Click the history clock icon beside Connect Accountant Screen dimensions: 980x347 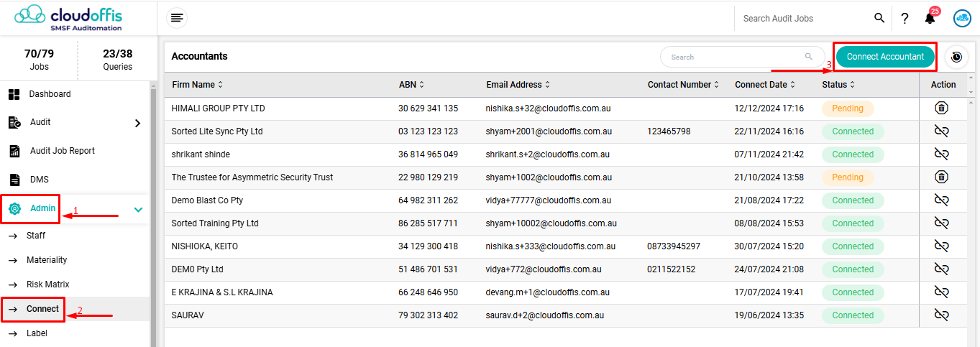click(956, 57)
